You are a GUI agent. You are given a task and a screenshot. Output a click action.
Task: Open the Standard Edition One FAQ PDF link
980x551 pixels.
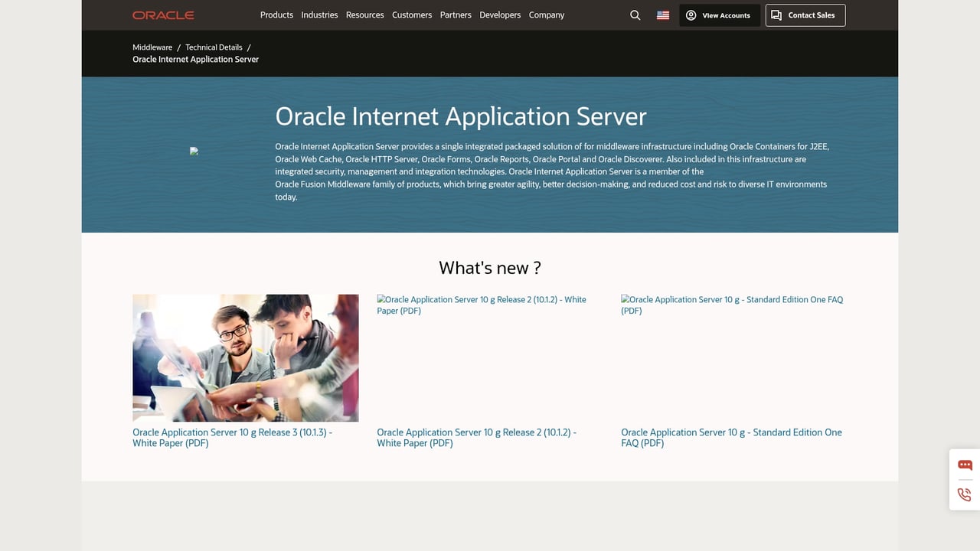[731, 437]
